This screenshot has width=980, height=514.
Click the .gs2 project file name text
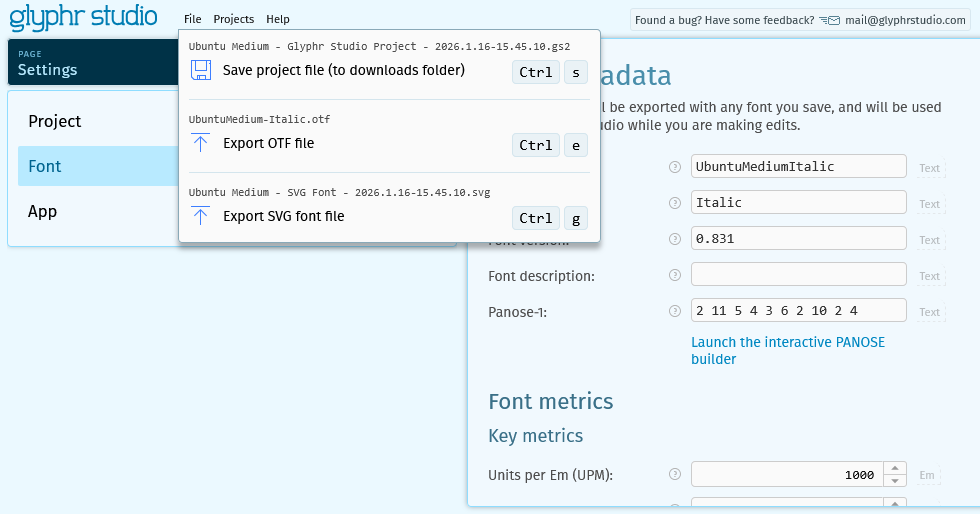tap(379, 46)
